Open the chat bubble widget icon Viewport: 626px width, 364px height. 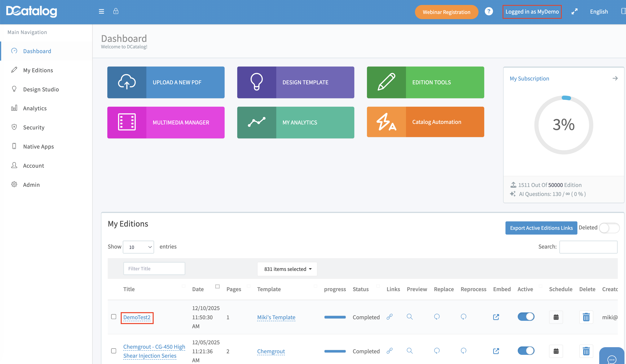tap(612, 359)
